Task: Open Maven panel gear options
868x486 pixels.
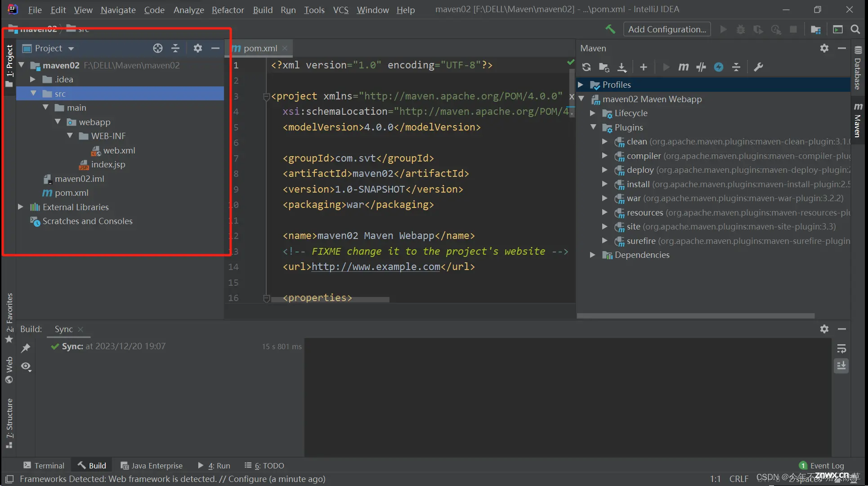Action: click(824, 48)
